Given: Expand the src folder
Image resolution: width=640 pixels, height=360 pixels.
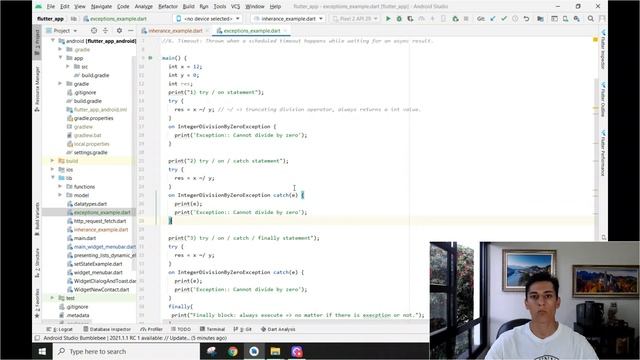Looking at the screenshot, I should click(x=68, y=67).
